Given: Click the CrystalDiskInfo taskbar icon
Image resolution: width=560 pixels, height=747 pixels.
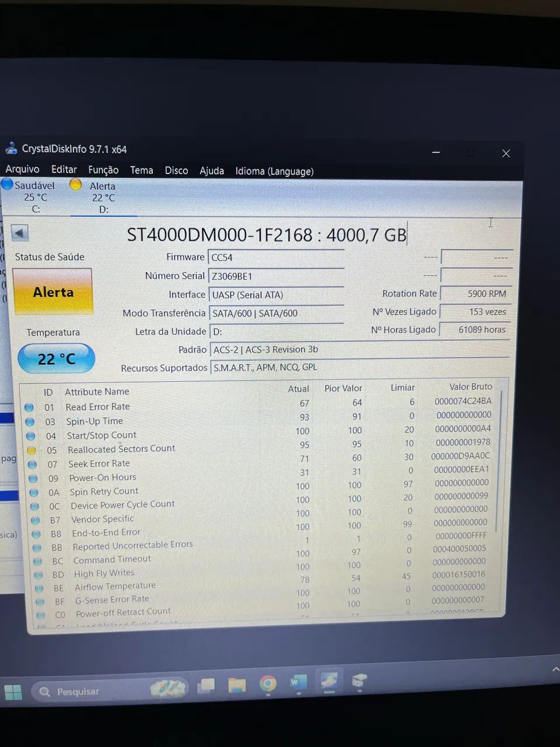Looking at the screenshot, I should click(329, 680).
